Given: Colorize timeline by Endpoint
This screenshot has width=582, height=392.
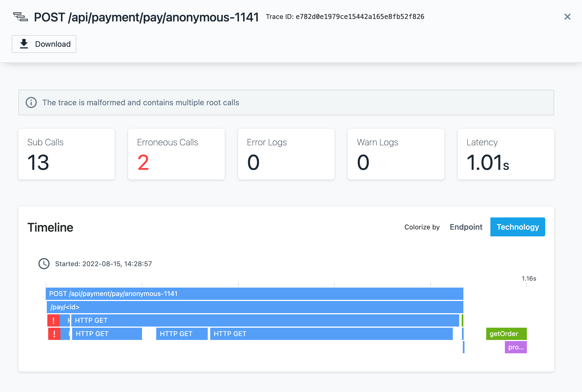Looking at the screenshot, I should (466, 227).
